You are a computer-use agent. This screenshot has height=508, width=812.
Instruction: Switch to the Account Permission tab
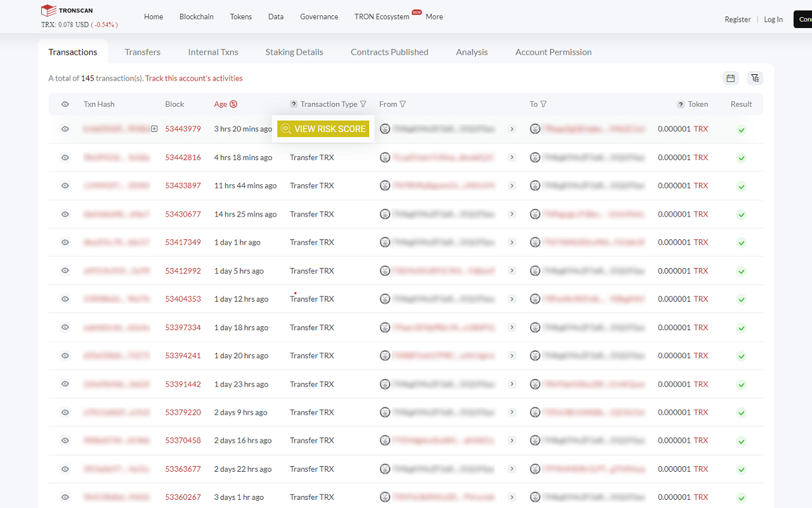pyautogui.click(x=554, y=52)
